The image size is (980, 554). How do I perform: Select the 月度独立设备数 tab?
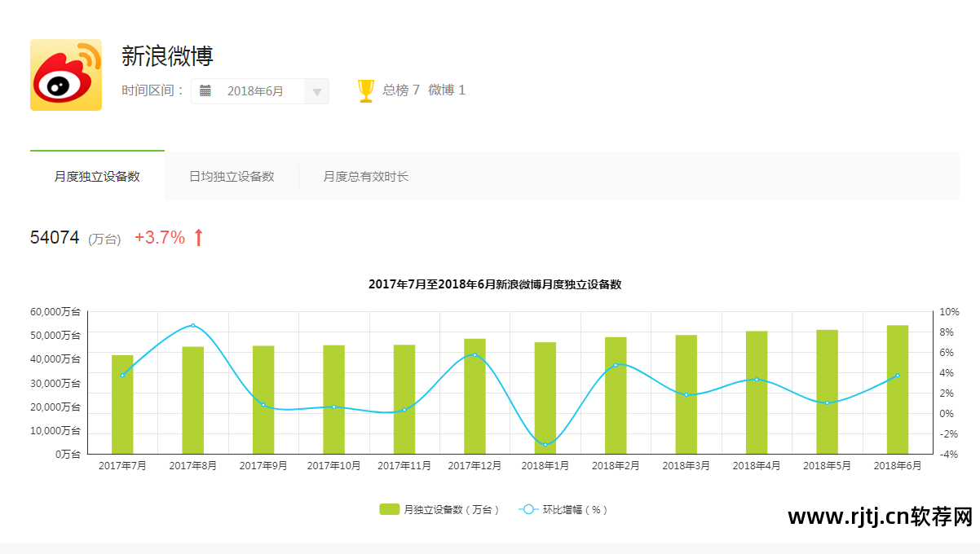[97, 176]
